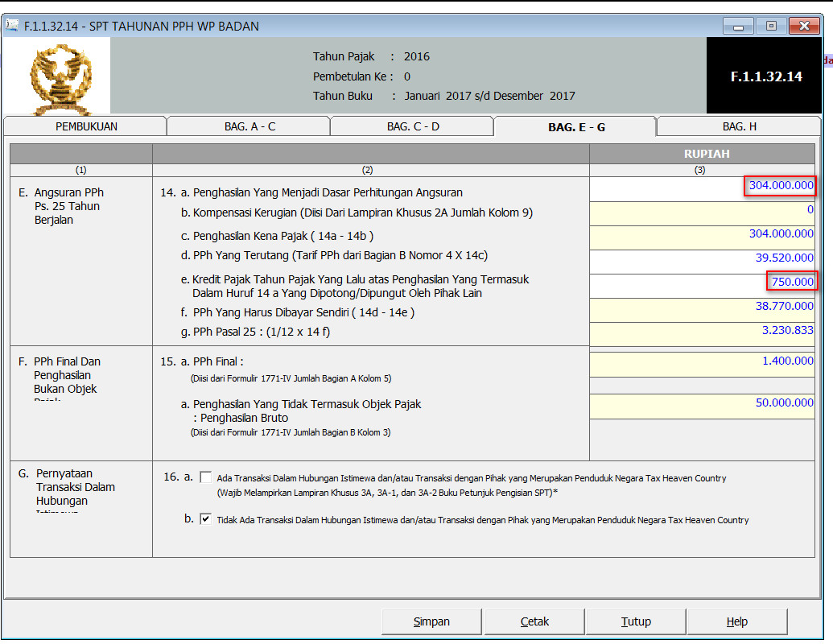Minimize the SPT Tahunan window
Viewport: 833px width, 644px height.
739,26
